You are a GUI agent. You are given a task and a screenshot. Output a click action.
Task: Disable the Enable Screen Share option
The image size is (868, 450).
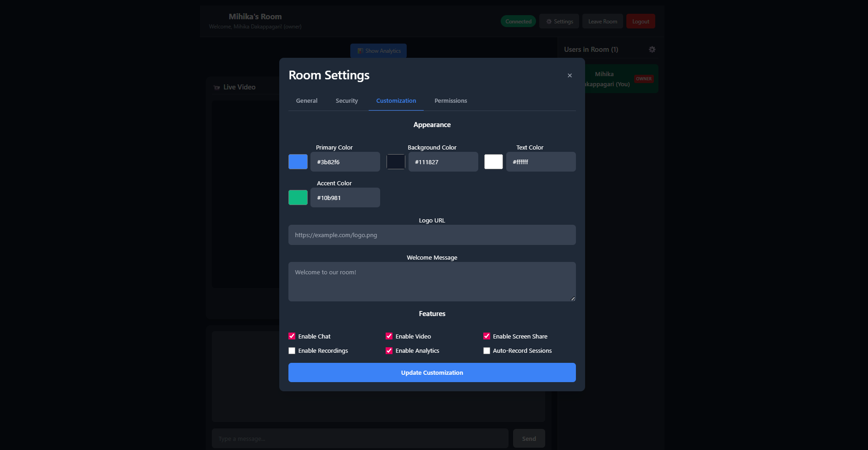point(487,336)
